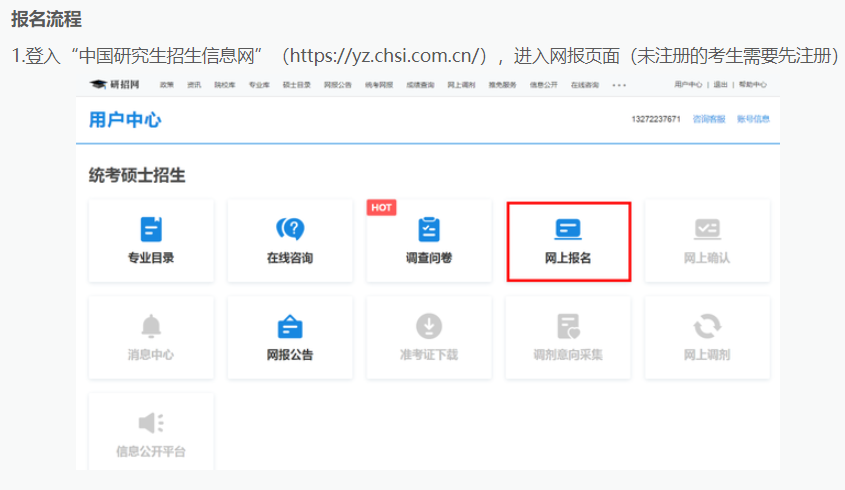Click the 报名流程 heading
The width and height of the screenshot is (845, 490).
click(46, 19)
